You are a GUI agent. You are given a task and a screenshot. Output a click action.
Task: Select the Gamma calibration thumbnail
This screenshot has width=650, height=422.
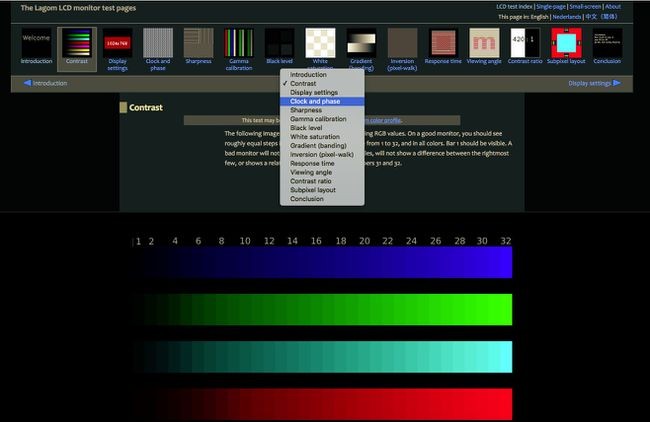(239, 43)
